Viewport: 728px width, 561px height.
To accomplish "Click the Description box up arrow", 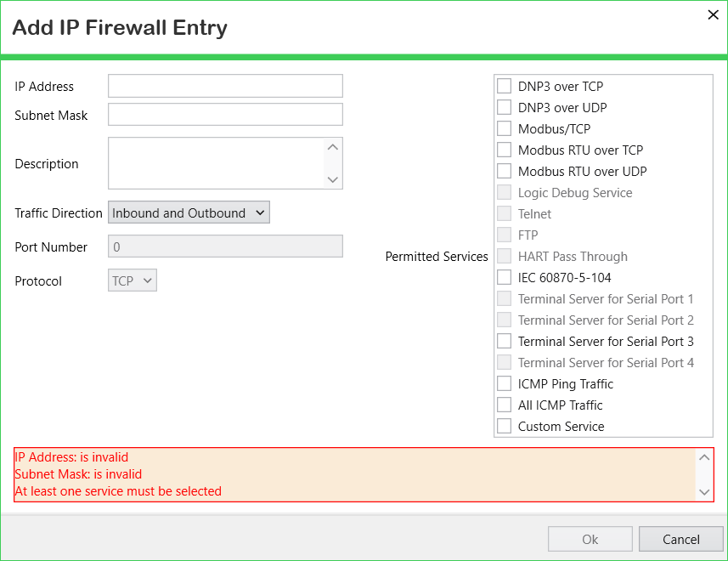I will pos(332,147).
